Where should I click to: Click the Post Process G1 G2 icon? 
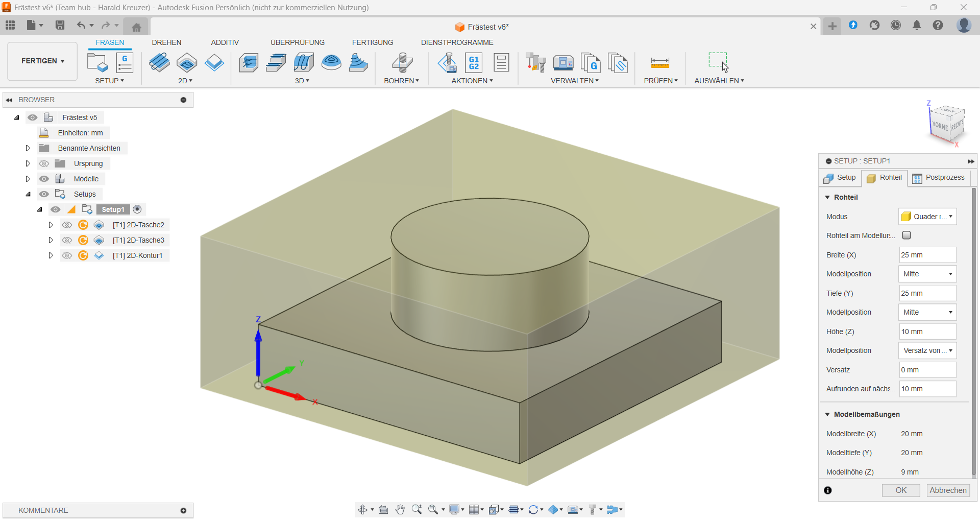coord(474,63)
